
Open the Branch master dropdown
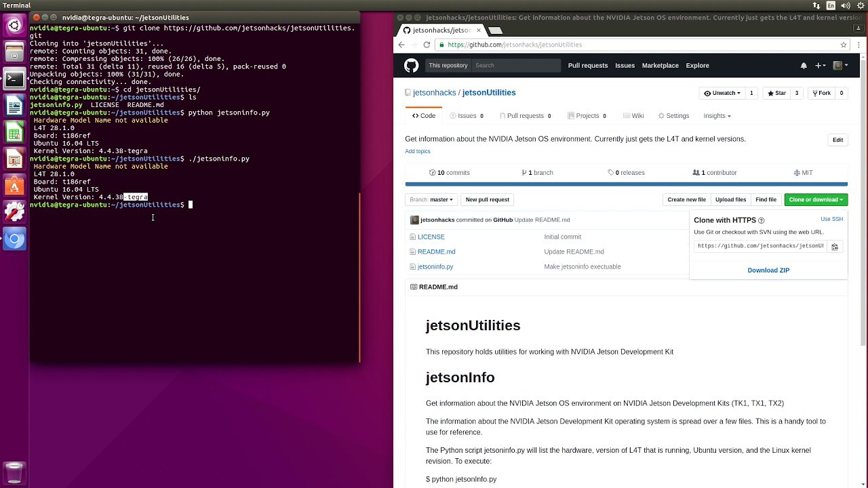pos(431,200)
